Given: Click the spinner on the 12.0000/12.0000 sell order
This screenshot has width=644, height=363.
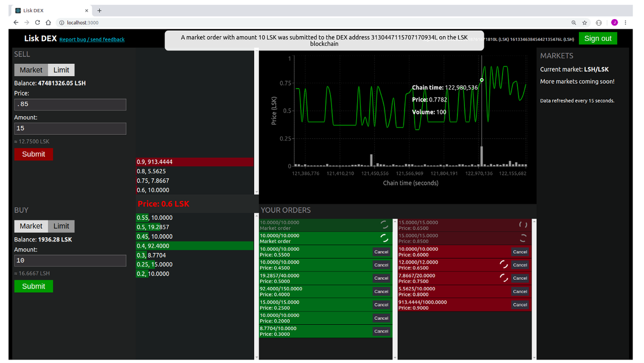Looking at the screenshot, I should (x=503, y=265).
